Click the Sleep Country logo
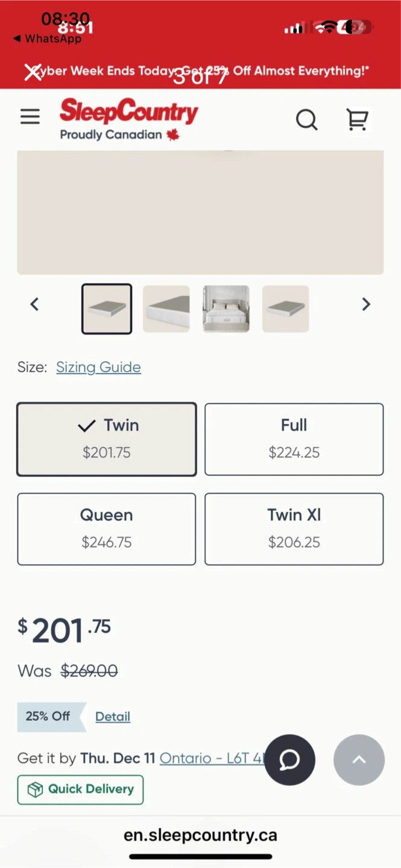Screen dimensions: 401x868 [x=128, y=119]
